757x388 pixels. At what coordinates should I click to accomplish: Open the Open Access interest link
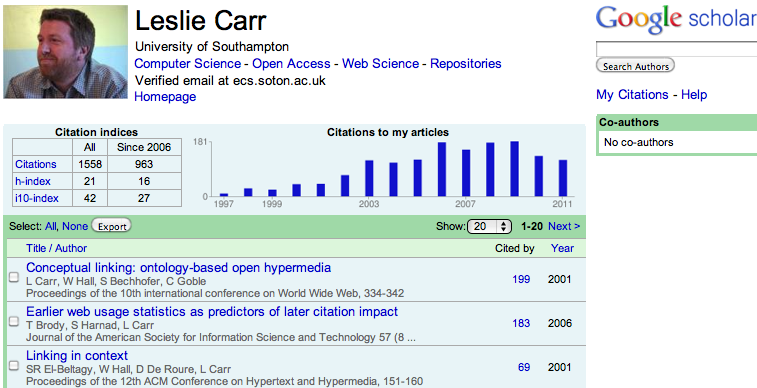coord(291,64)
